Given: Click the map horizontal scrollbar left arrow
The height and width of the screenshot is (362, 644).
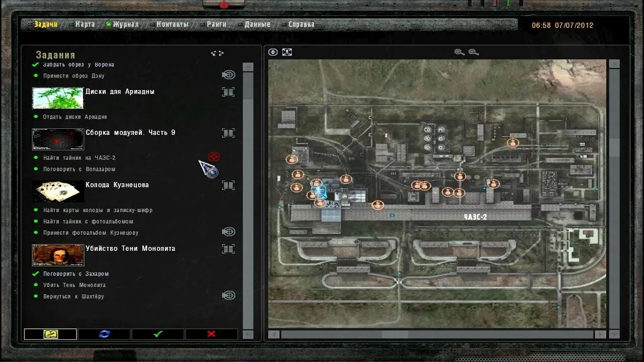Looking at the screenshot, I should pyautogui.click(x=274, y=334).
